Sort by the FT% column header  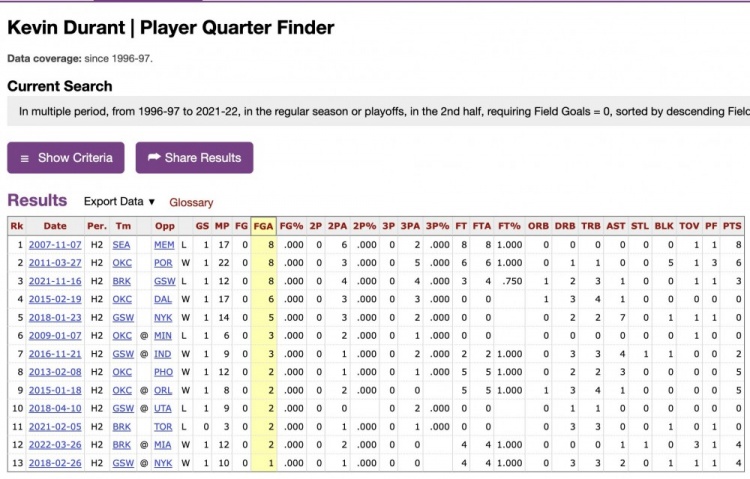(x=509, y=226)
